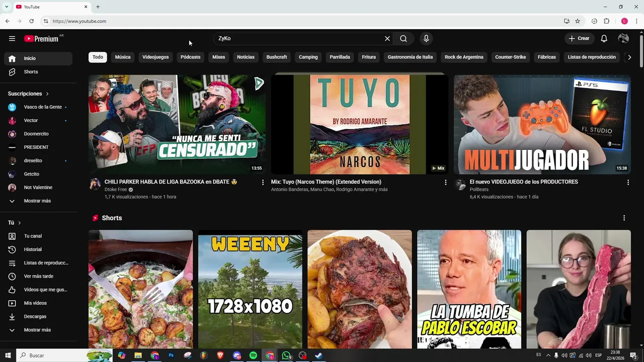The width and height of the screenshot is (644, 362).
Task: Clear the search box with X
Action: coord(387,39)
